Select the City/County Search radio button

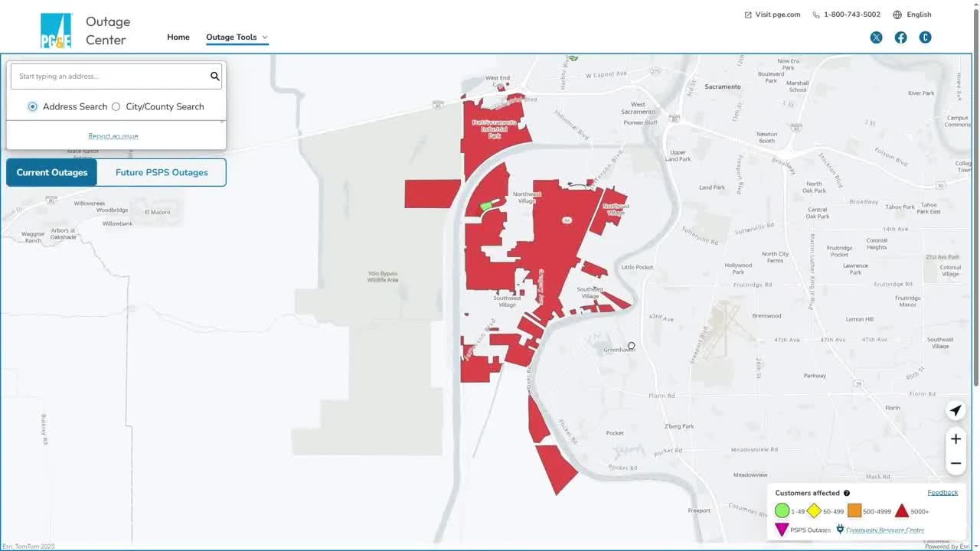[x=116, y=107]
